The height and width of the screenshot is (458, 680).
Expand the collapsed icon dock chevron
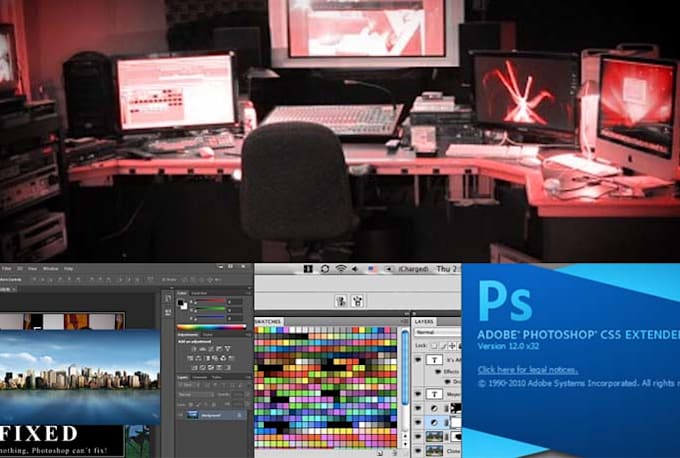(171, 288)
